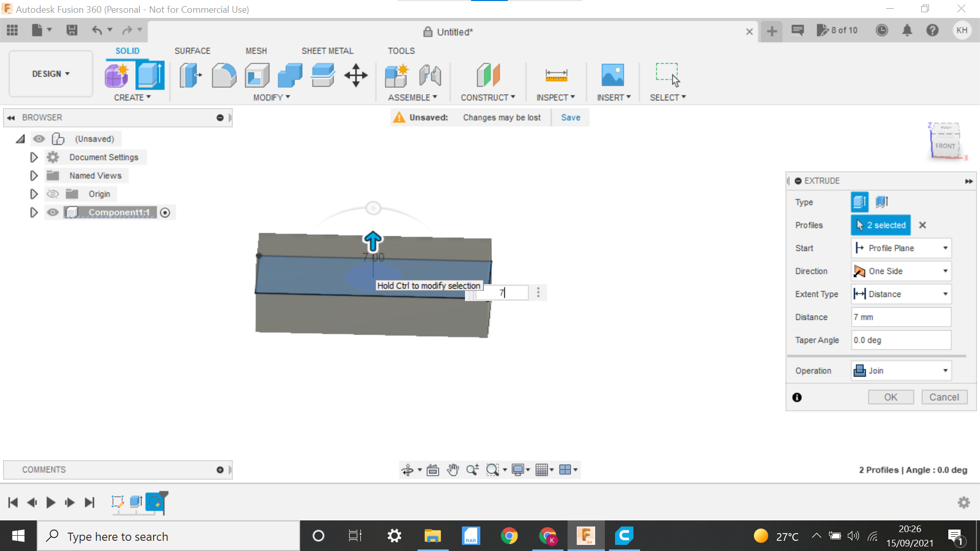The width and height of the screenshot is (980, 551).
Task: Toggle visibility of Origin folder
Action: 53,194
